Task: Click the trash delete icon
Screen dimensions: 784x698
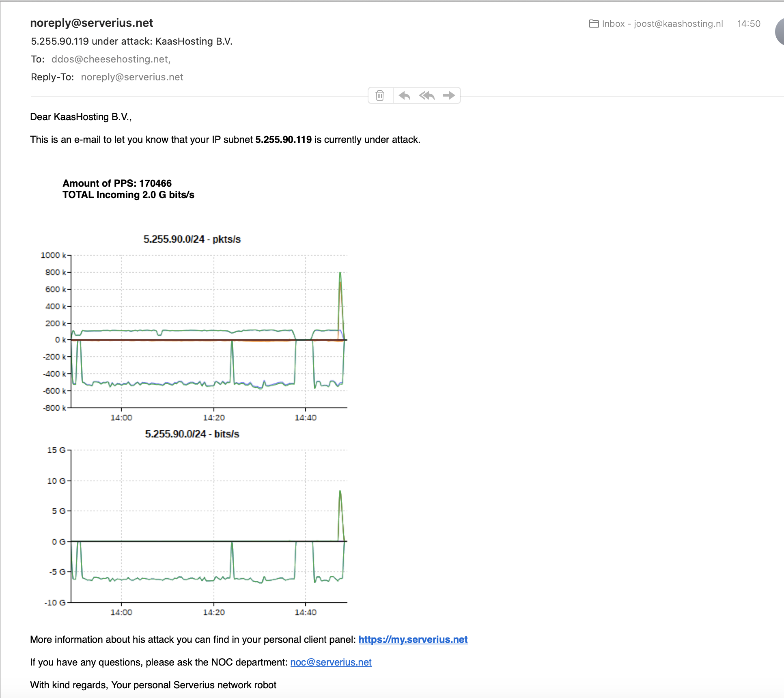Action: [380, 95]
